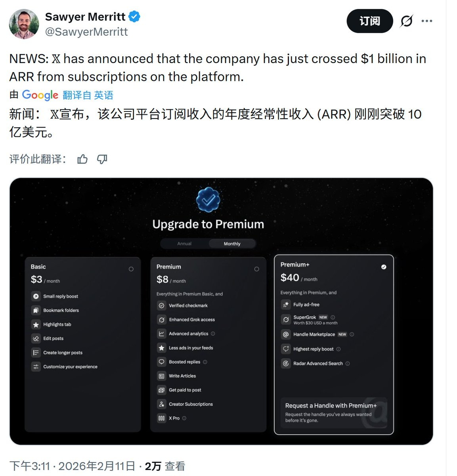Click the thumbs up translation rating icon
The height and width of the screenshot is (476, 457).
click(x=82, y=159)
